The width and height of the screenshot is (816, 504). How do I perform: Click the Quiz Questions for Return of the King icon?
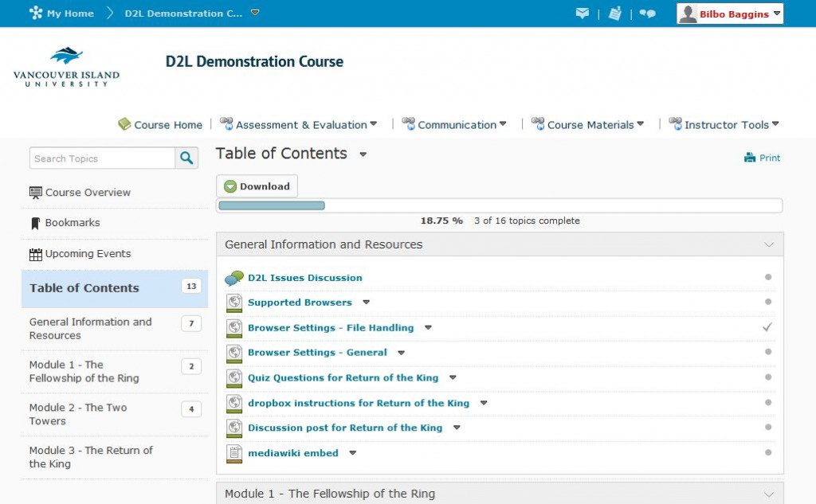[234, 377]
